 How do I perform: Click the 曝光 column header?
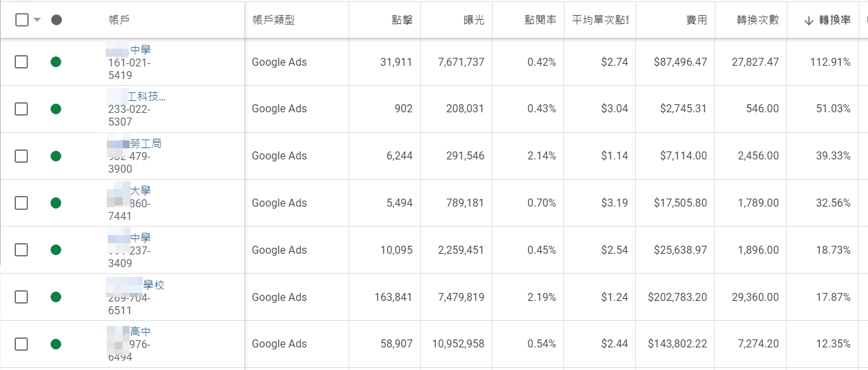(474, 20)
